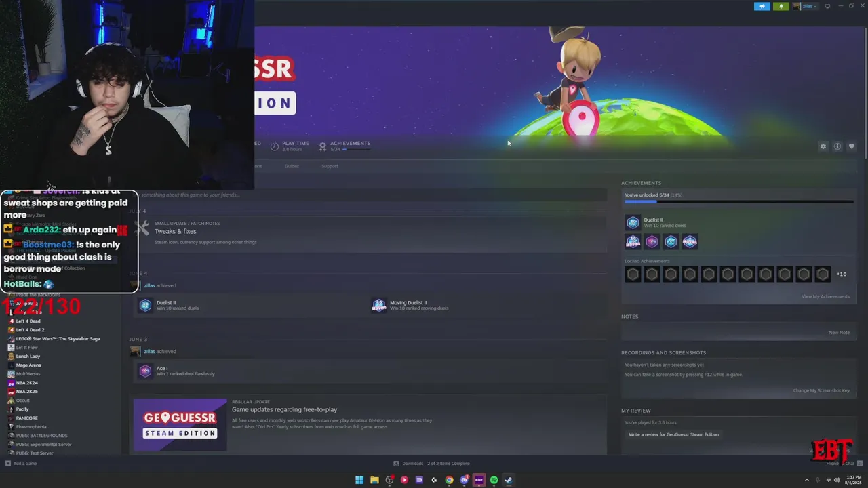Open File Explorer from taskbar

(x=374, y=480)
